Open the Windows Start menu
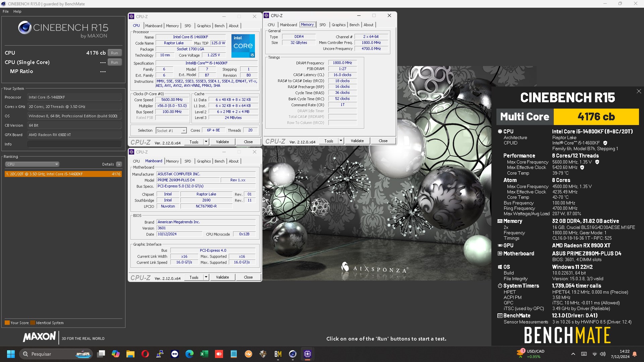 click(x=11, y=354)
